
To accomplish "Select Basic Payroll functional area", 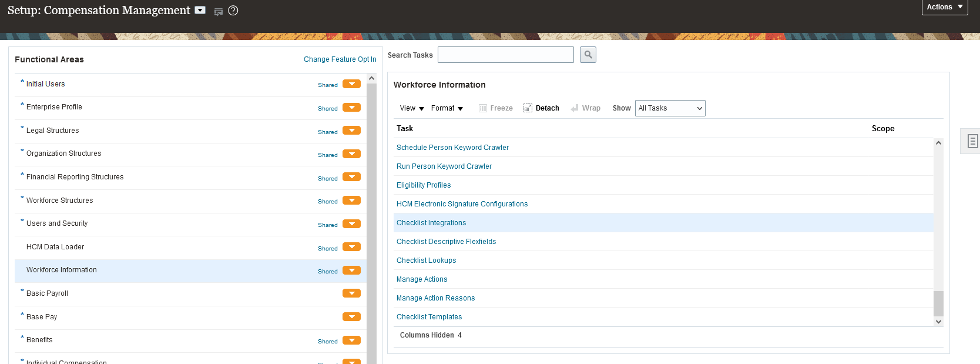I will click(x=47, y=293).
